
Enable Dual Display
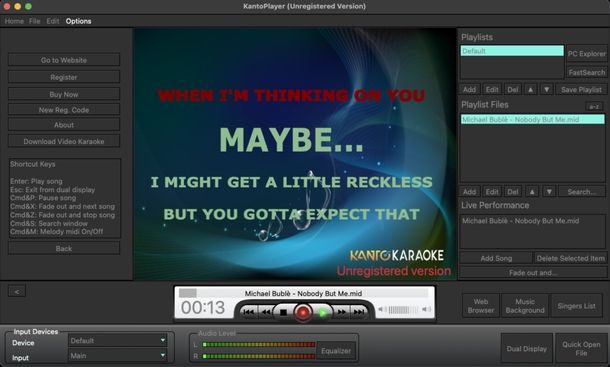[x=527, y=349]
